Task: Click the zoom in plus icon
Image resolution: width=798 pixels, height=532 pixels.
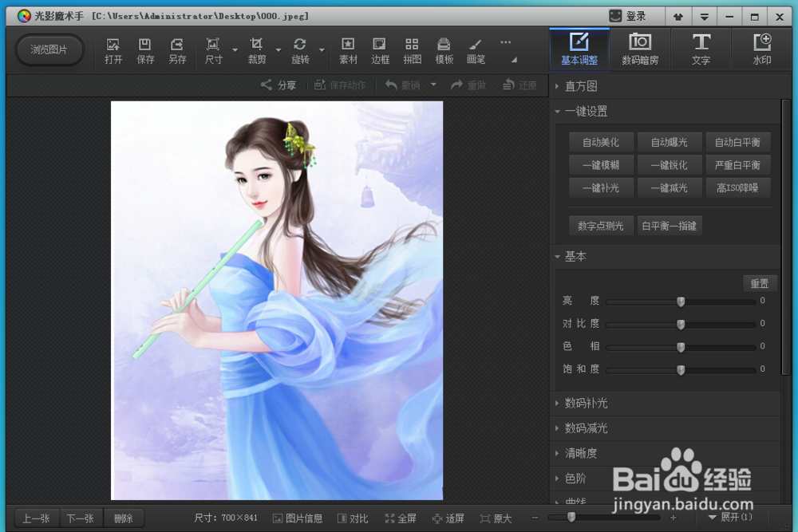Action: coord(674,518)
